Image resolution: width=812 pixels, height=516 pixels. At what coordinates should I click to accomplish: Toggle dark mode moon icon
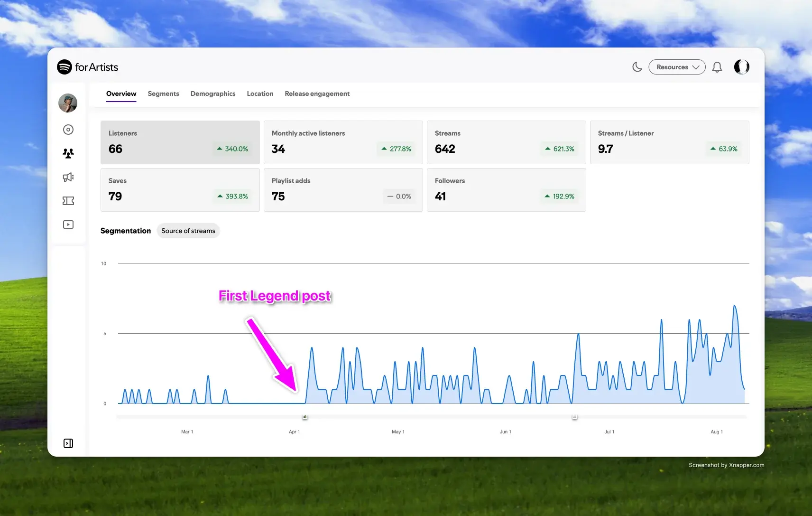(637, 67)
